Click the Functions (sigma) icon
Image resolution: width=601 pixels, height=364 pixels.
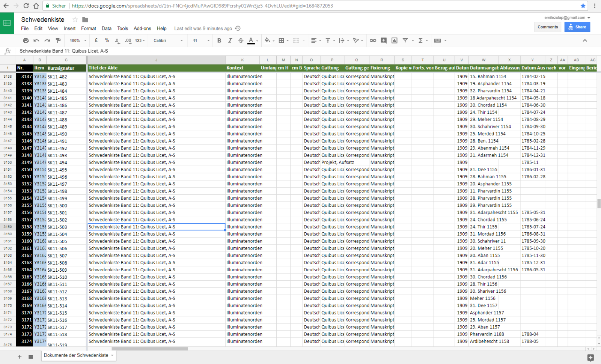(x=421, y=40)
